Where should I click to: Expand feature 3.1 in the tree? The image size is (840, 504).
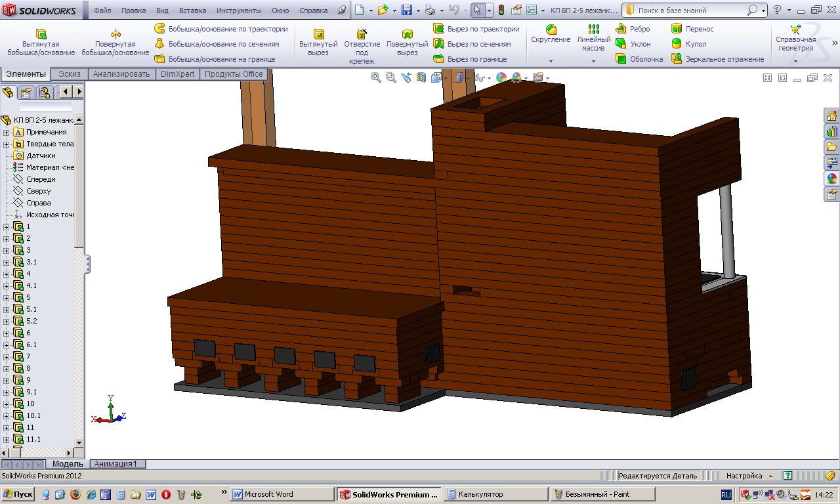pyautogui.click(x=7, y=262)
